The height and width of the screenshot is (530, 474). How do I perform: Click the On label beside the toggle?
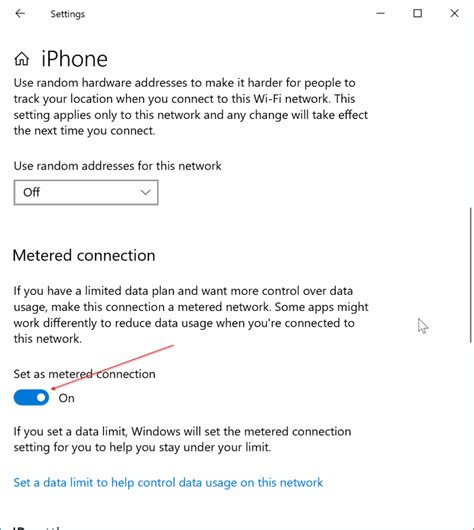coord(66,398)
